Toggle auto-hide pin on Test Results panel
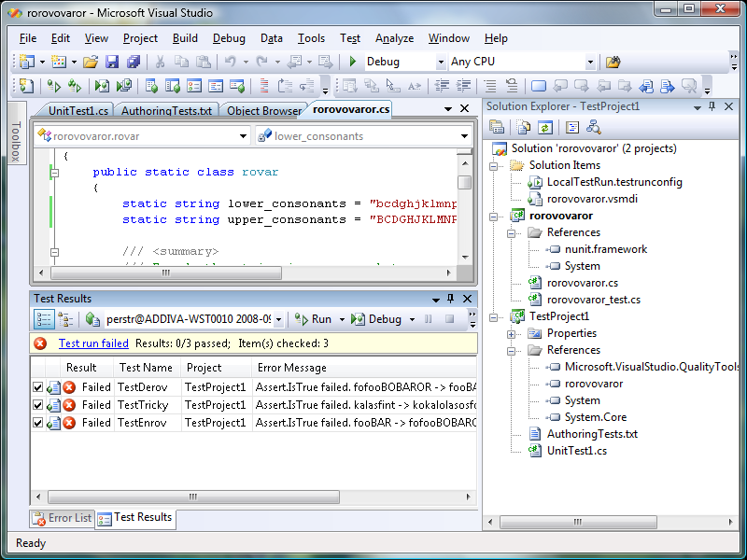 coord(450,299)
